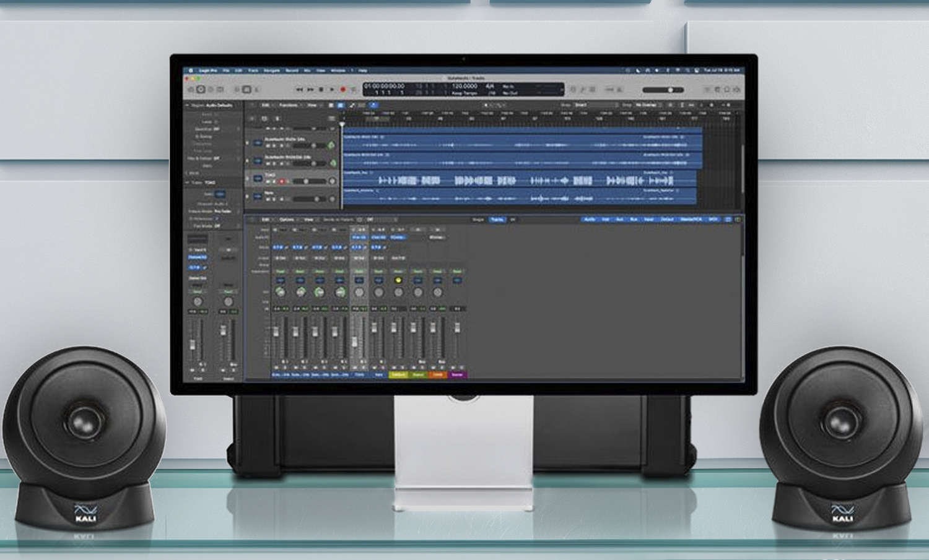This screenshot has height=560, width=929.
Task: Collapse the Track TOKO inspector section
Action: click(x=187, y=183)
